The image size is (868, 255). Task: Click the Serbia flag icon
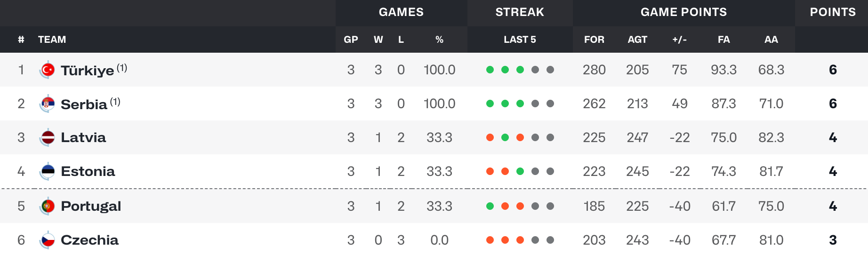coord(48,104)
